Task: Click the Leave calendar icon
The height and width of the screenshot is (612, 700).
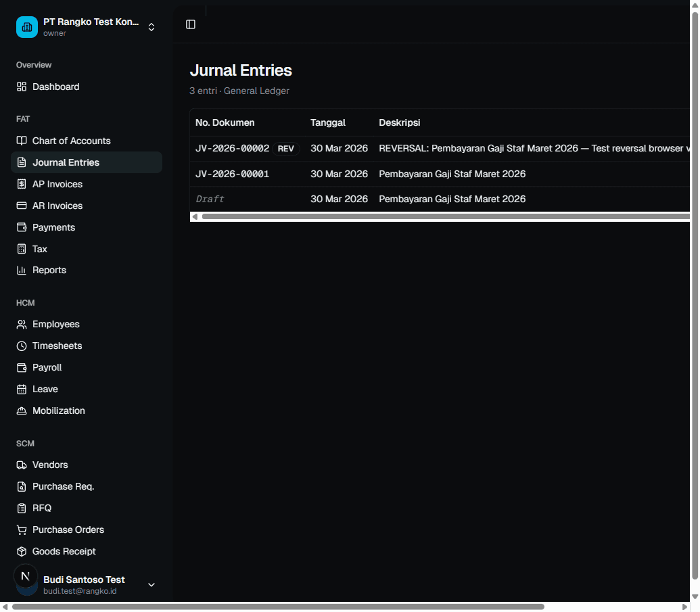Action: pyautogui.click(x=22, y=390)
